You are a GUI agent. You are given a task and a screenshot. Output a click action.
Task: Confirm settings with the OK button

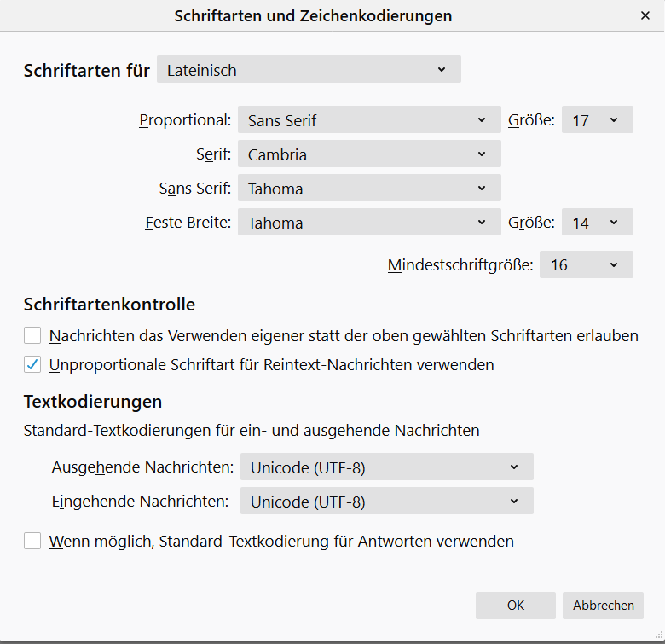pos(516,606)
